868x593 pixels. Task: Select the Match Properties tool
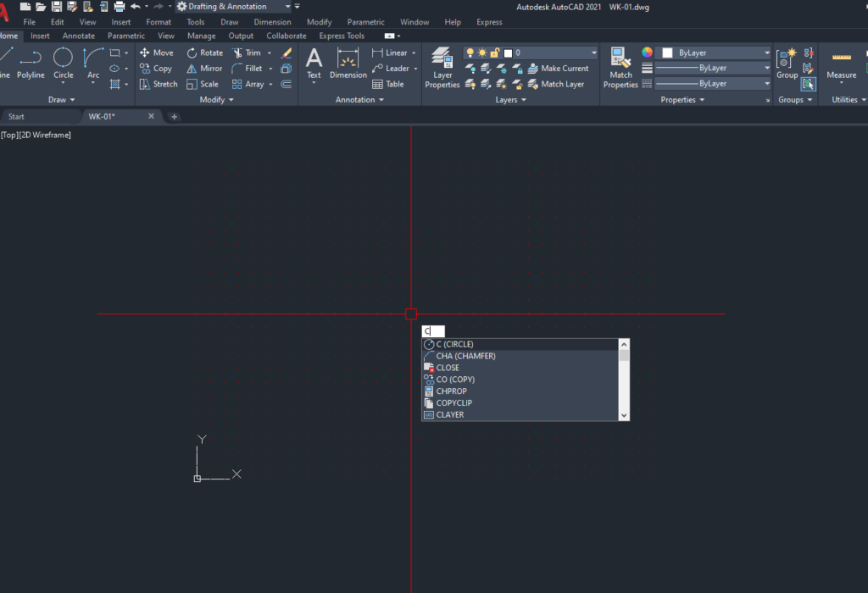coord(621,68)
